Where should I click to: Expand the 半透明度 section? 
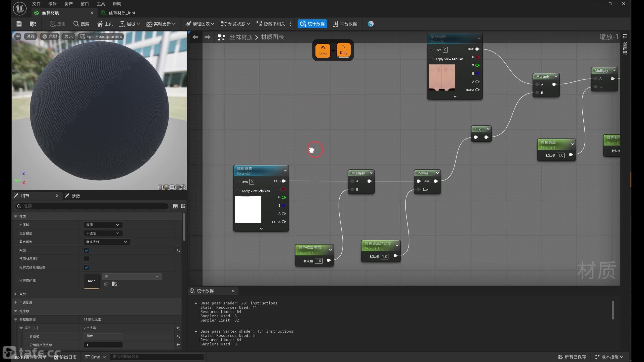(16, 302)
